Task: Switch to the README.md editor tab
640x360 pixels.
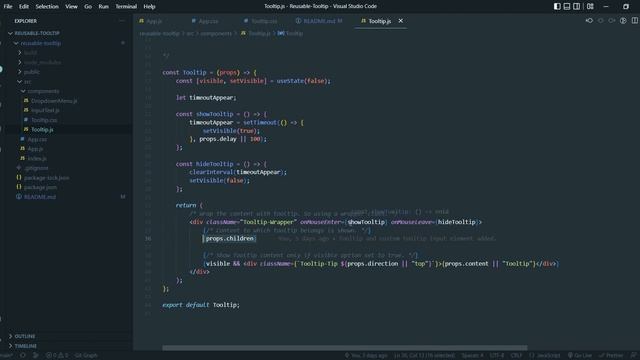Action: point(322,21)
